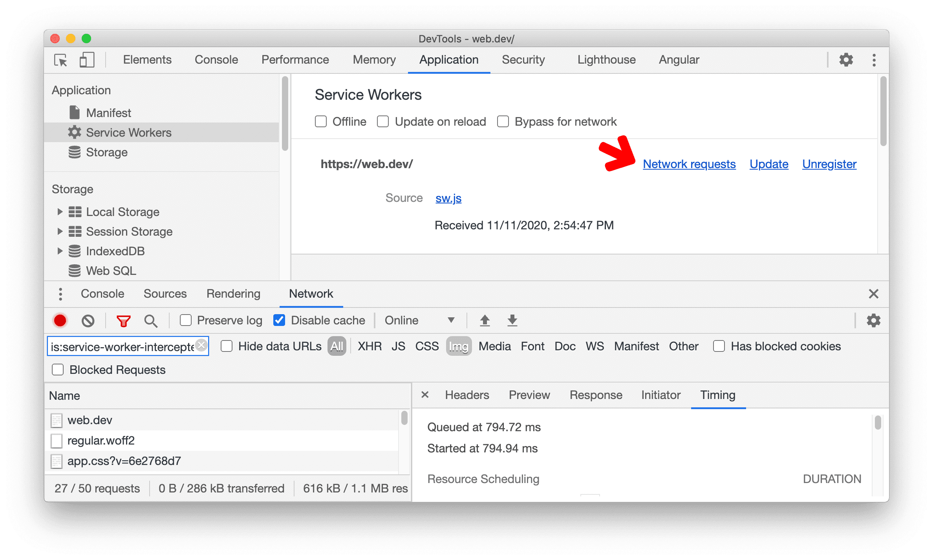Click the search icon in network toolbar
Screen dimensions: 933x560
point(149,320)
